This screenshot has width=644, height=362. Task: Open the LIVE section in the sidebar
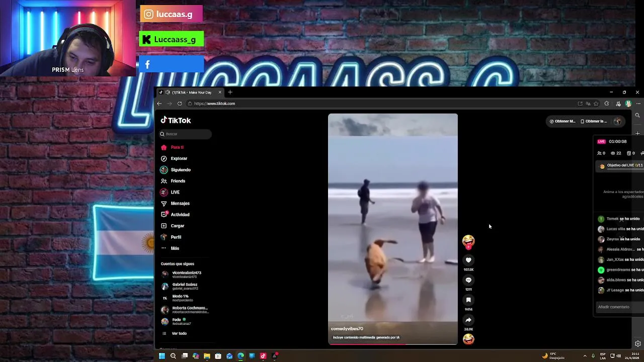(x=170, y=192)
